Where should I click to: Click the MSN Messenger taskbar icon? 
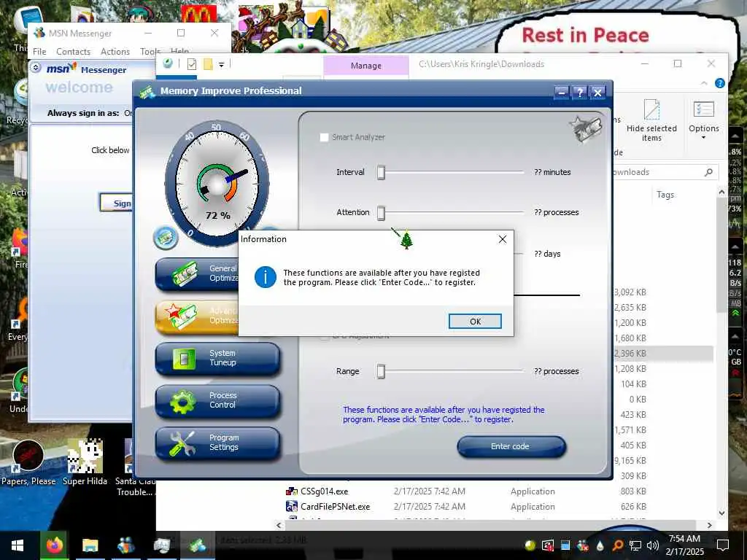(125, 545)
